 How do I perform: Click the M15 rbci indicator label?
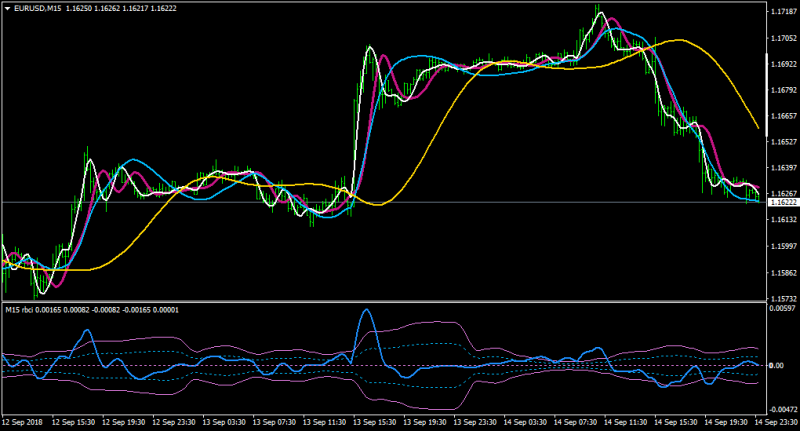point(19,310)
